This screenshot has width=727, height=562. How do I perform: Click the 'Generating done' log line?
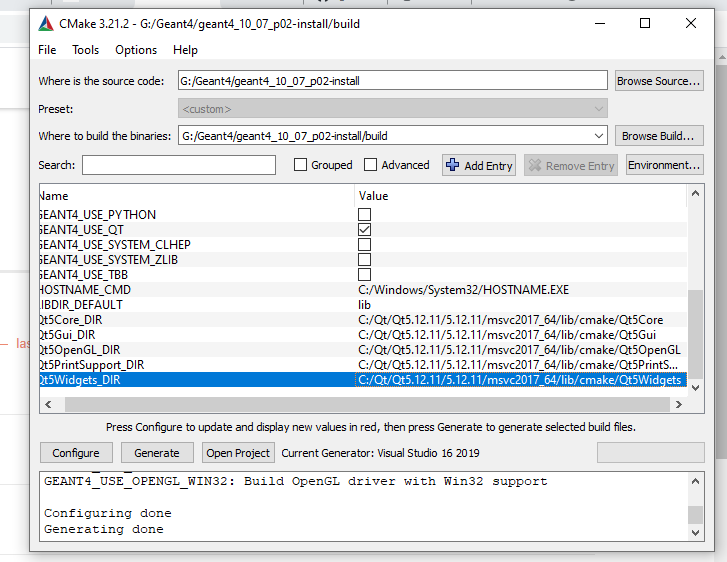(x=104, y=529)
